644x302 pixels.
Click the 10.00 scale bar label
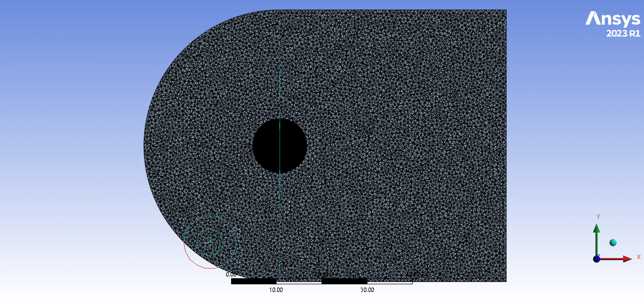click(276, 290)
